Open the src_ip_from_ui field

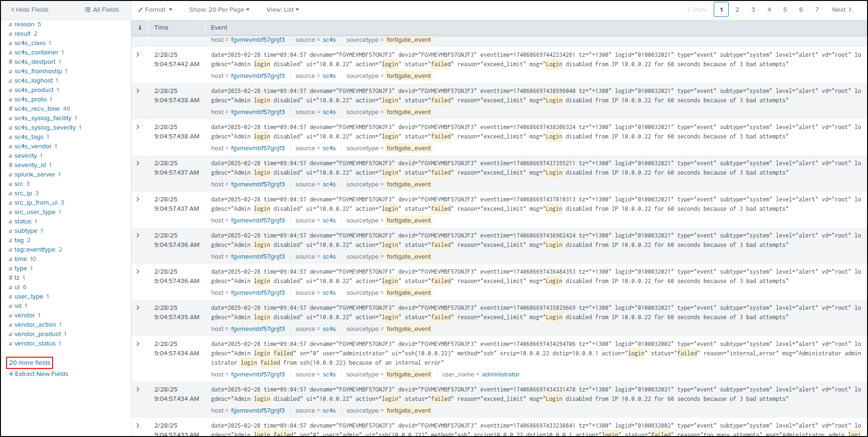pyautogui.click(x=36, y=203)
